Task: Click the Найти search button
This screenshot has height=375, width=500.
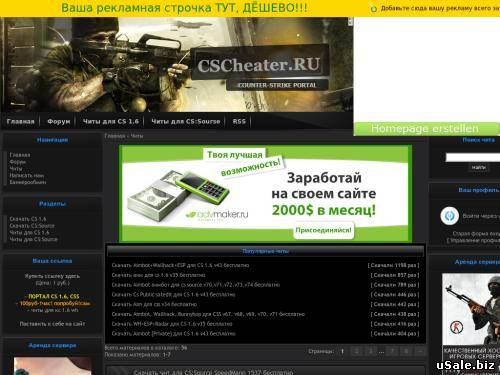Action: (x=479, y=167)
